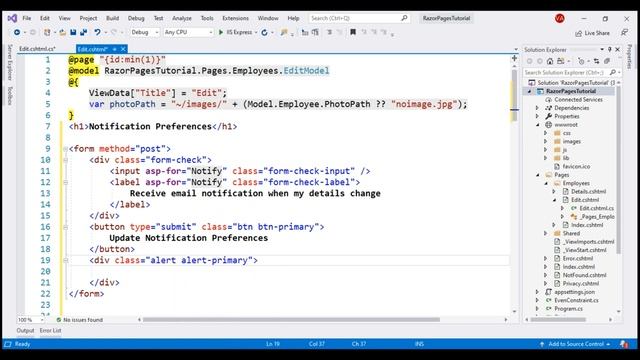
Task: Expand the Dependencies node
Action: coord(537,108)
